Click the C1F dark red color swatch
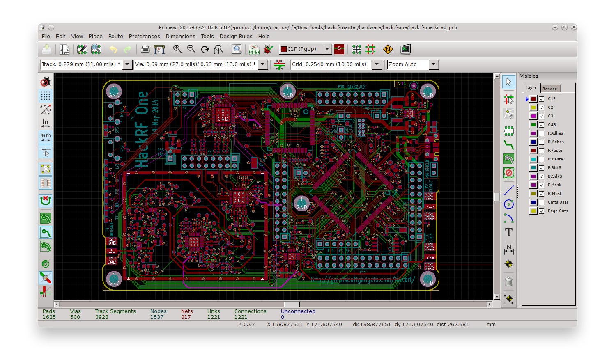Viewport: 616px width, 364px height. (533, 99)
